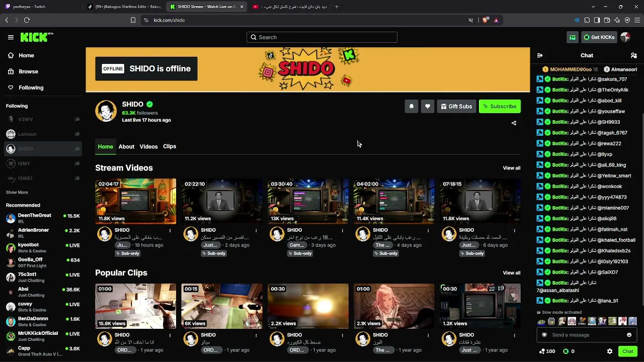This screenshot has width=644, height=362.
Task: Click the chat identity badge icon
Action: [x=544, y=335]
